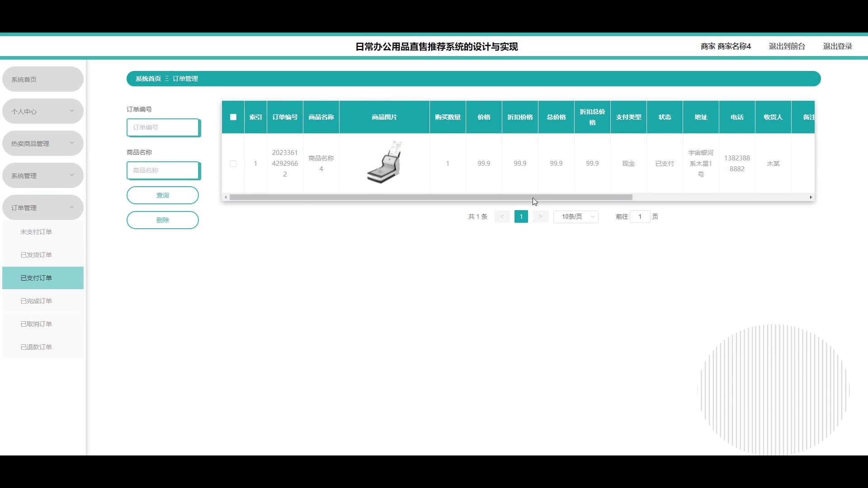Image resolution: width=868 pixels, height=488 pixels.
Task: Click the 删除 delete button
Action: [x=163, y=220]
